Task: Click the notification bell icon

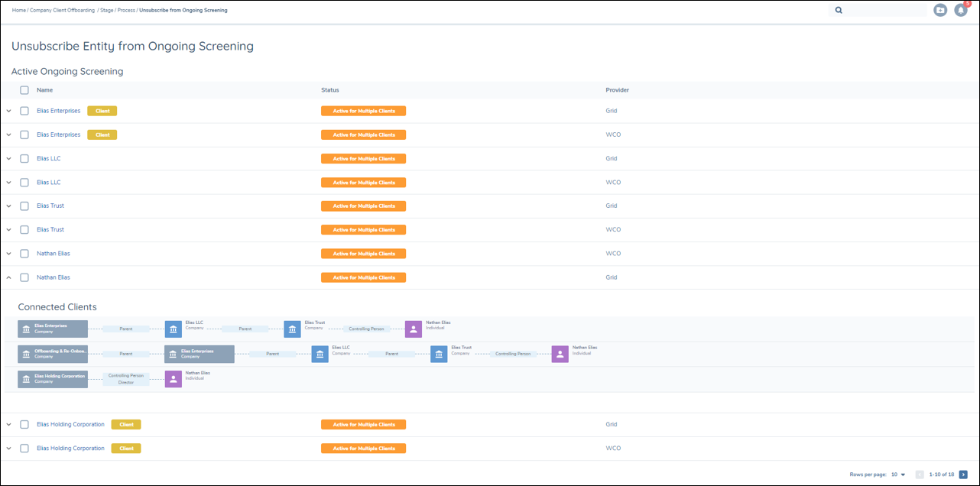Action: [960, 11]
